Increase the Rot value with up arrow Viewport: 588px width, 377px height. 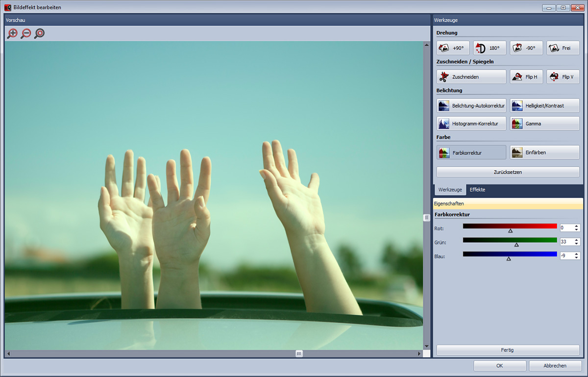(x=577, y=226)
